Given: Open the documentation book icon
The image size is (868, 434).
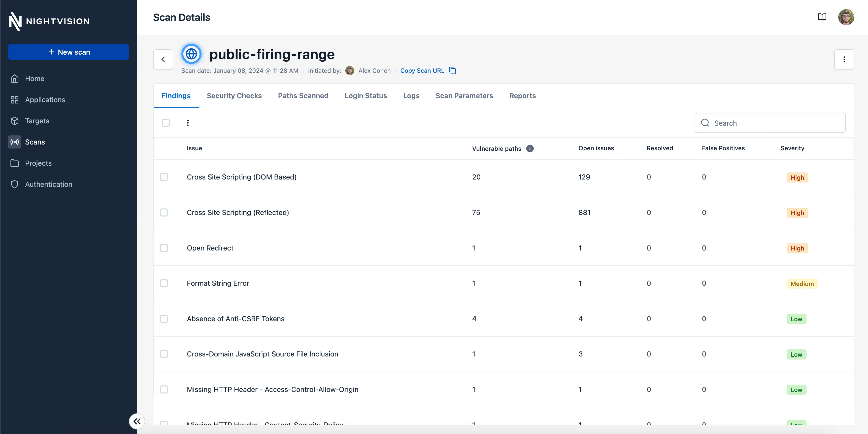Looking at the screenshot, I should [822, 17].
